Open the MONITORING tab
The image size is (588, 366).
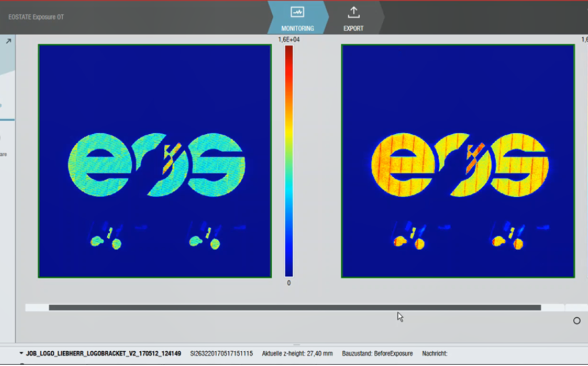tap(297, 18)
